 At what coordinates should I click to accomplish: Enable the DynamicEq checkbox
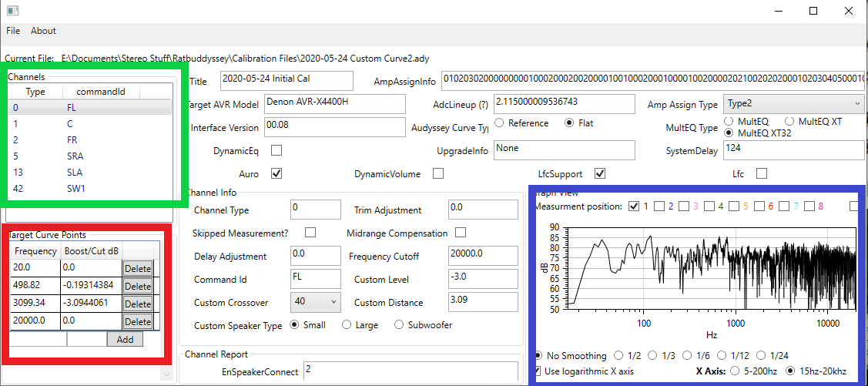tap(276, 151)
